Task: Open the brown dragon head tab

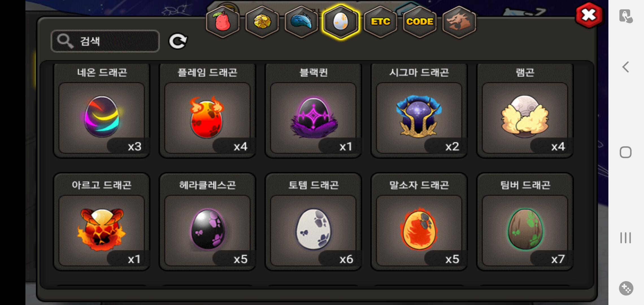Action: point(459,22)
